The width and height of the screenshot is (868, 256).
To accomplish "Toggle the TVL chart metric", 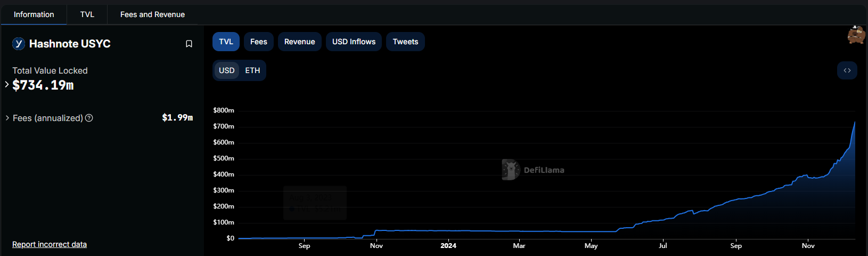I will click(226, 42).
